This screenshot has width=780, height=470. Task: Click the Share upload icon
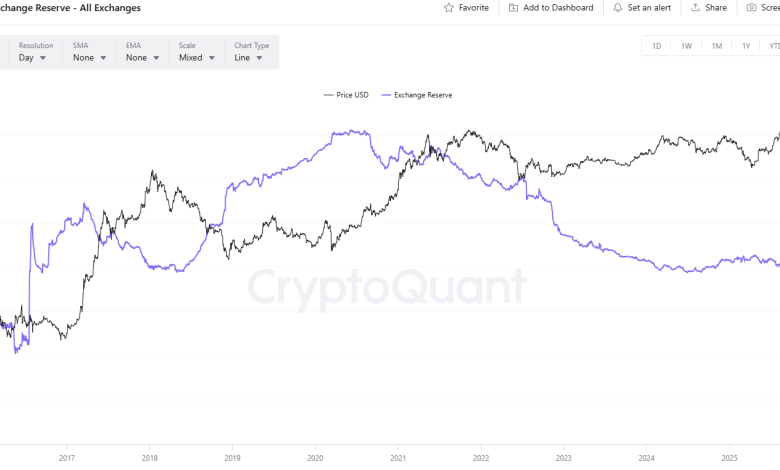pyautogui.click(x=694, y=8)
